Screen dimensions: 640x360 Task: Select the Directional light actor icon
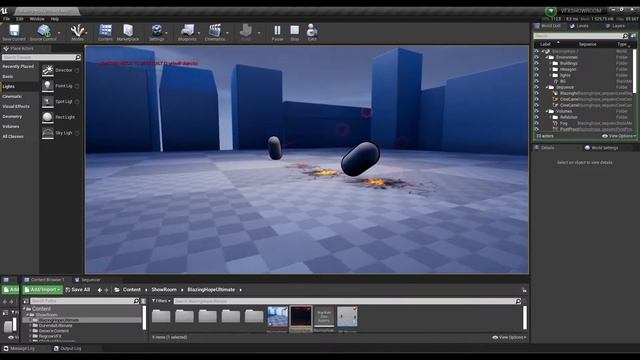pyautogui.click(x=48, y=70)
